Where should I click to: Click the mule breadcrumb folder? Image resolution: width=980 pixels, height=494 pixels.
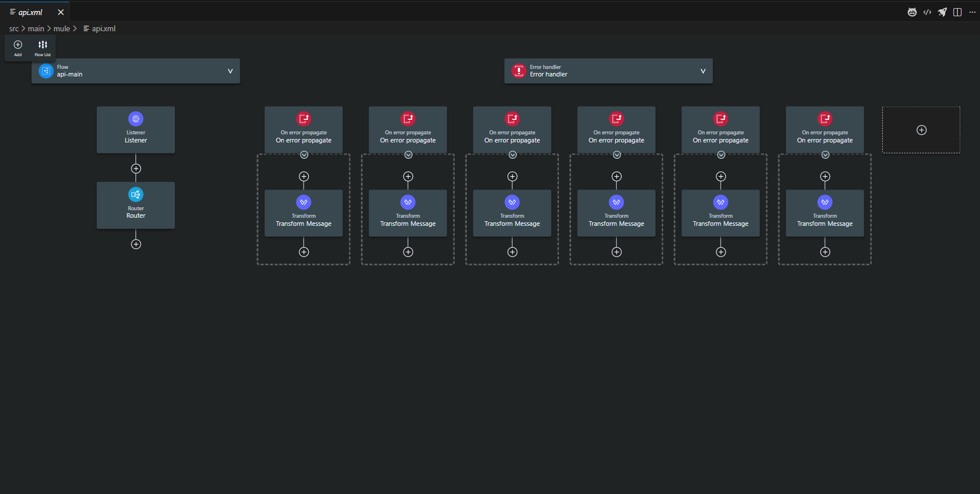click(x=61, y=28)
